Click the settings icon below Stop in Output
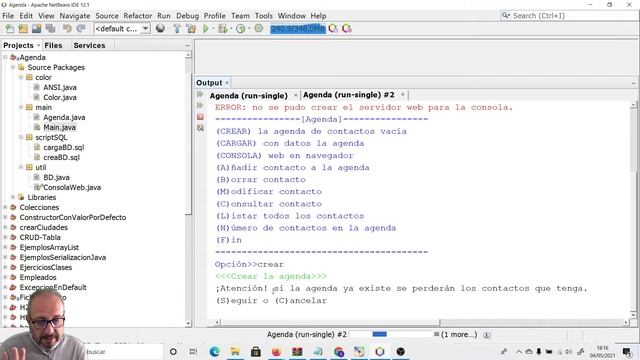 (200, 128)
